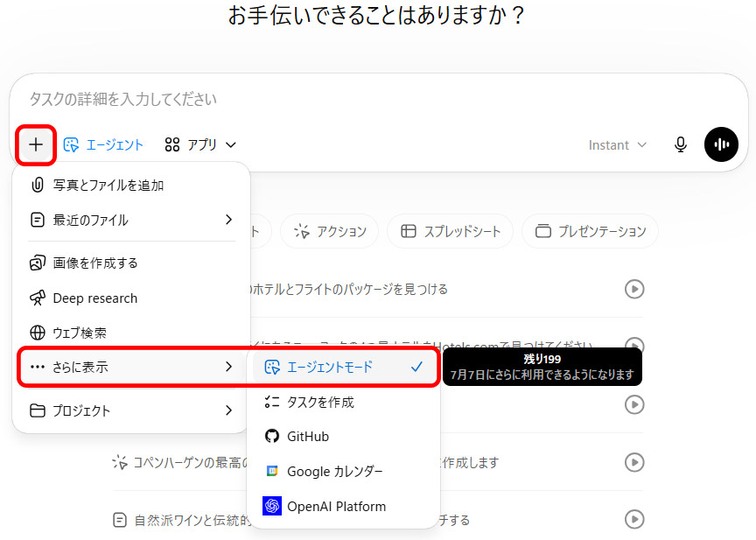Viewport: 756px width, 540px height.
Task: Click the document icon beside 自然派ワイン
Action: [119, 520]
